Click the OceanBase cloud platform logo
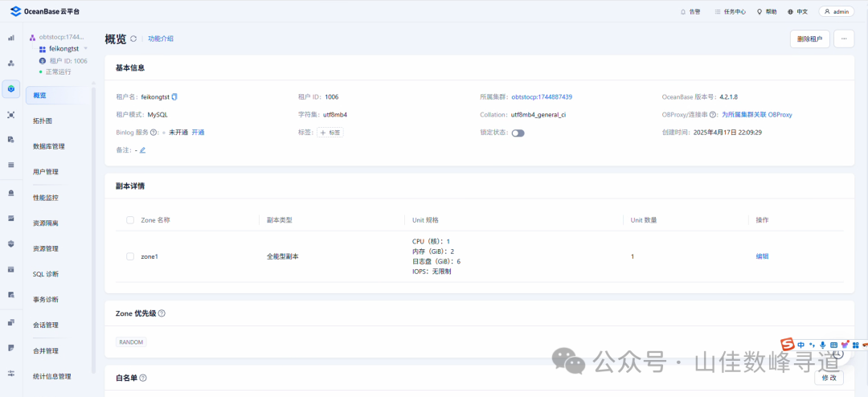 click(45, 11)
